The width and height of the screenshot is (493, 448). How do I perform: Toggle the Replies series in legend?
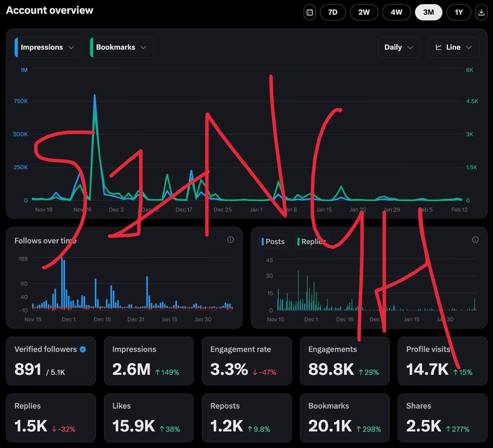[x=312, y=242]
